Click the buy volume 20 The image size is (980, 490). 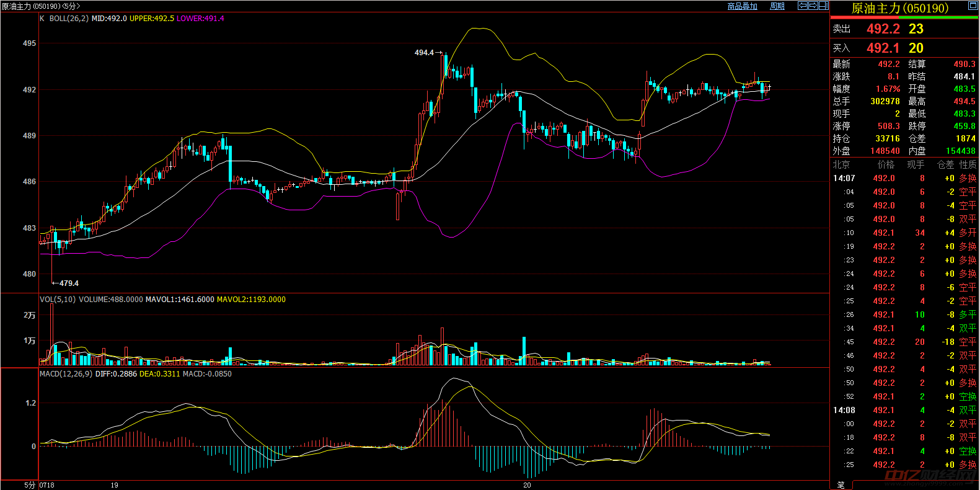916,48
